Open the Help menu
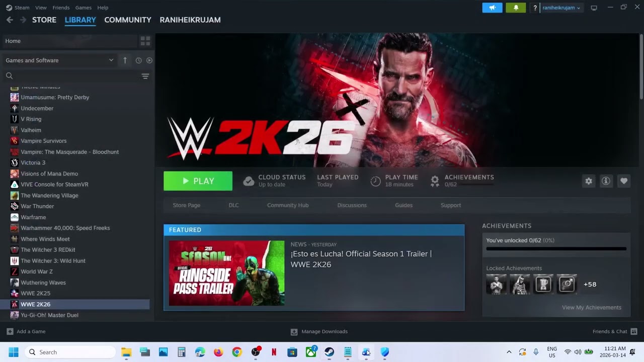Screen dimensions: 644x362 tap(103, 8)
